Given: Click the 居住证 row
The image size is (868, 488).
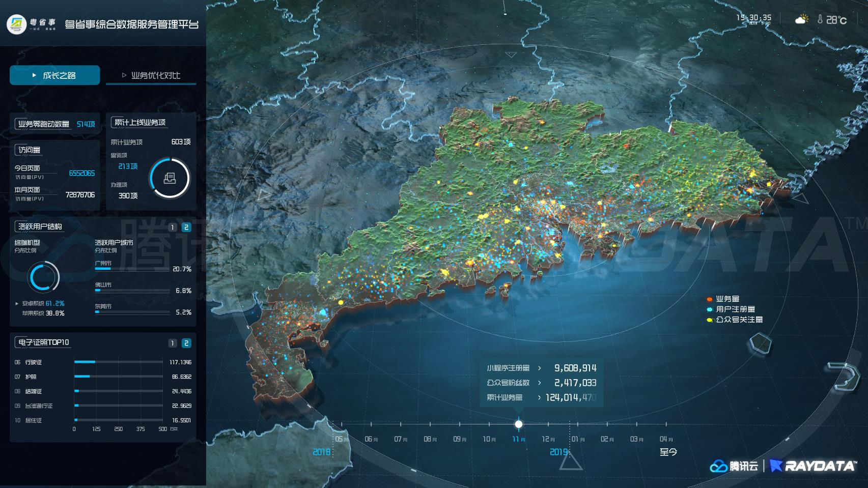Looking at the screenshot, I should [x=103, y=420].
